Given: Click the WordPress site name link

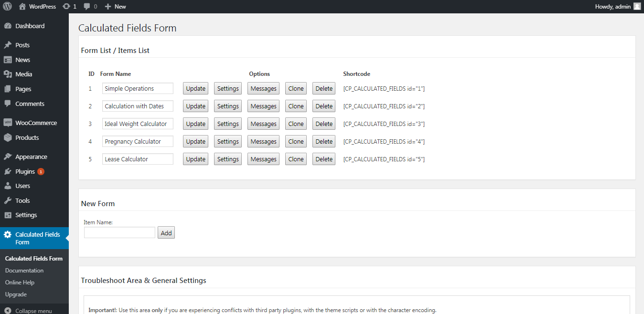Looking at the screenshot, I should tap(43, 7).
